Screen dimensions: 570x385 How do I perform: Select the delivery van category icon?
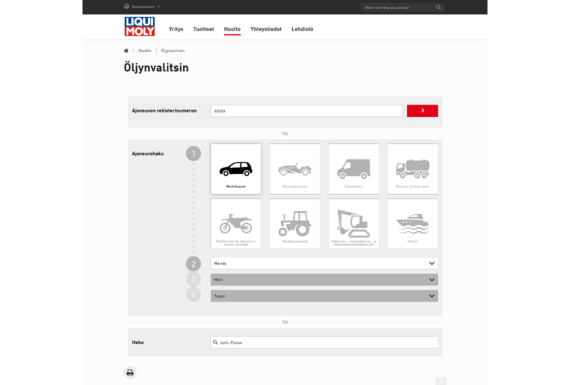coord(354,169)
